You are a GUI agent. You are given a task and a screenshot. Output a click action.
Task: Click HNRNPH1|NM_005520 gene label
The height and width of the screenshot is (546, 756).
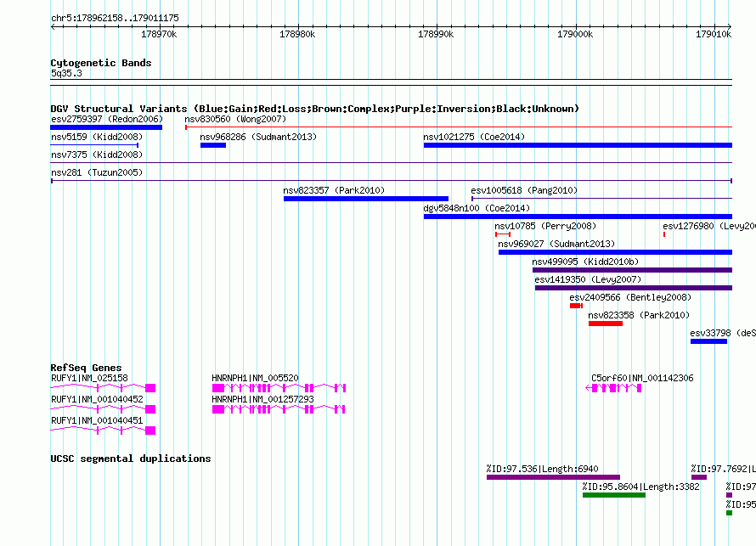coord(255,379)
